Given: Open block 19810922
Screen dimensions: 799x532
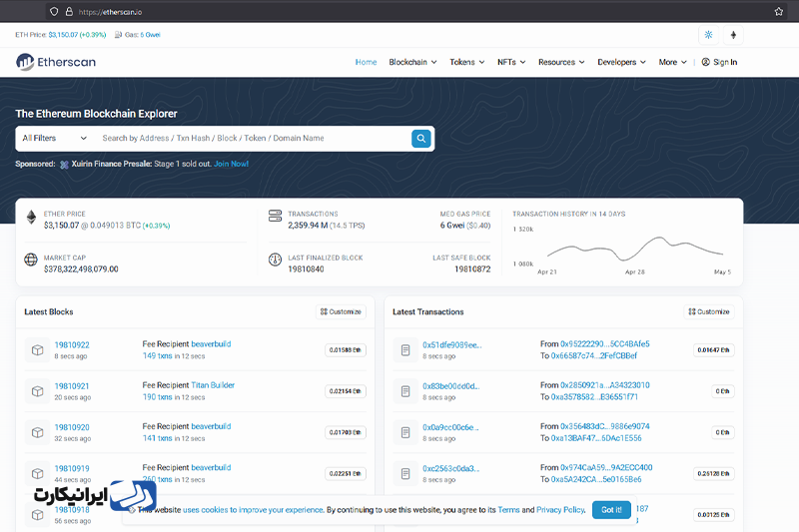Looking at the screenshot, I should [72, 345].
